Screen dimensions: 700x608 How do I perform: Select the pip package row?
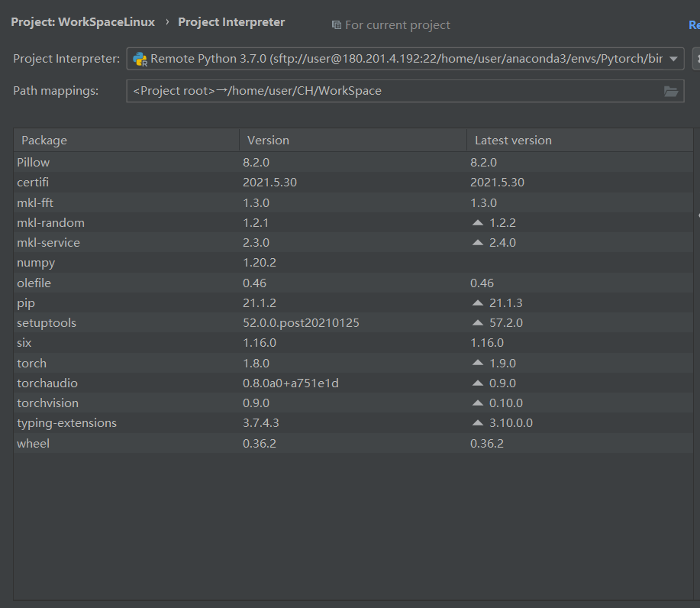click(353, 303)
